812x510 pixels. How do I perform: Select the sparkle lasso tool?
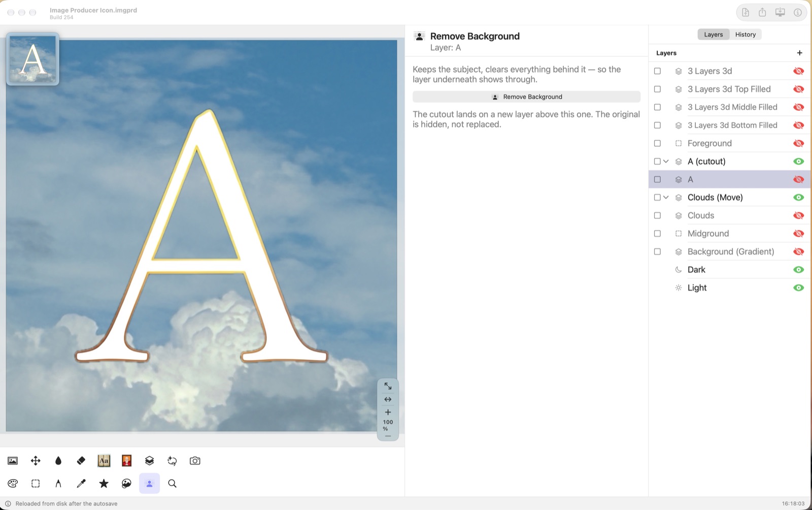tap(172, 461)
